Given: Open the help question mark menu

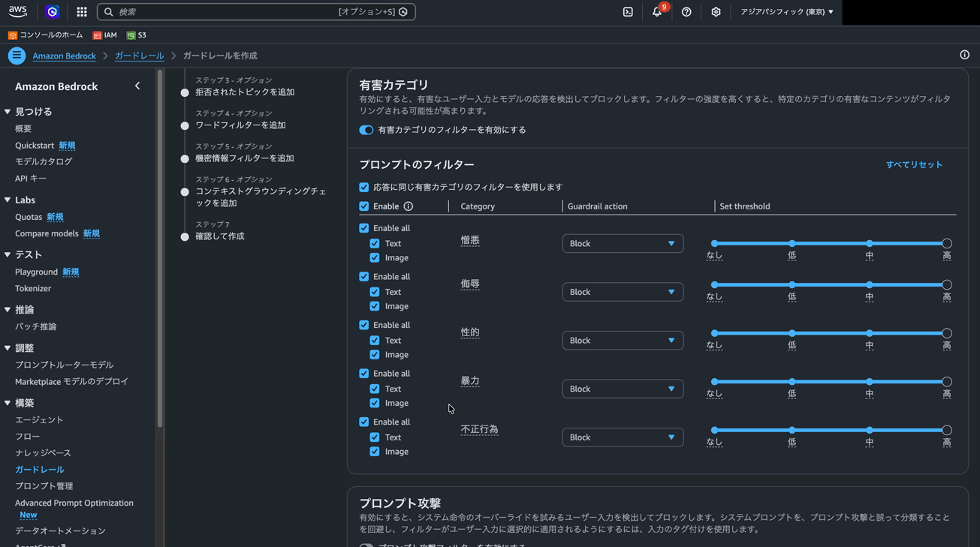Looking at the screenshot, I should click(x=686, y=12).
